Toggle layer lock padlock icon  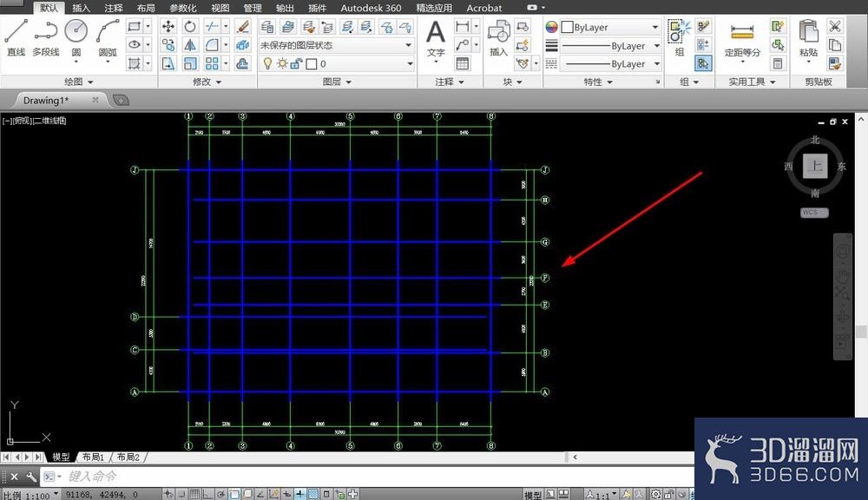click(x=296, y=63)
